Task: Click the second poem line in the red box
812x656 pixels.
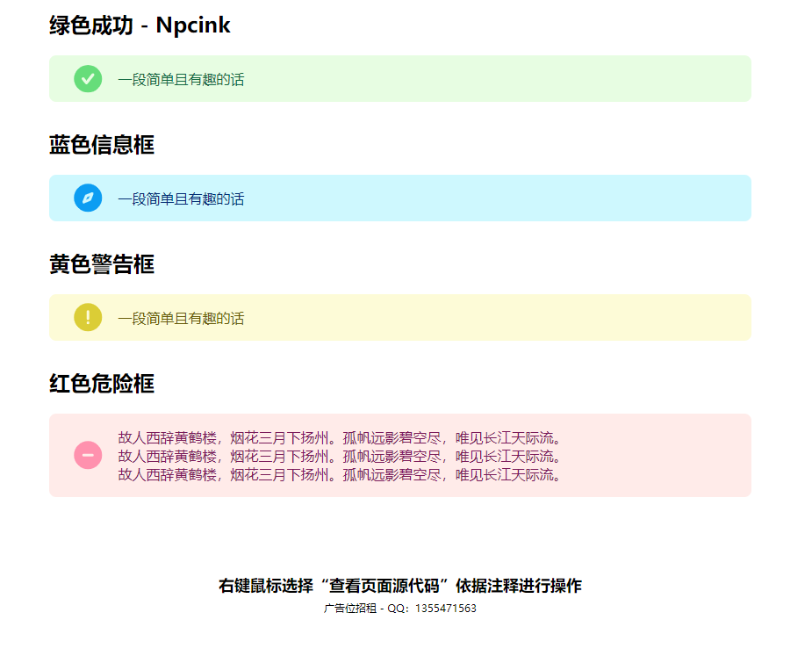Action: point(340,456)
